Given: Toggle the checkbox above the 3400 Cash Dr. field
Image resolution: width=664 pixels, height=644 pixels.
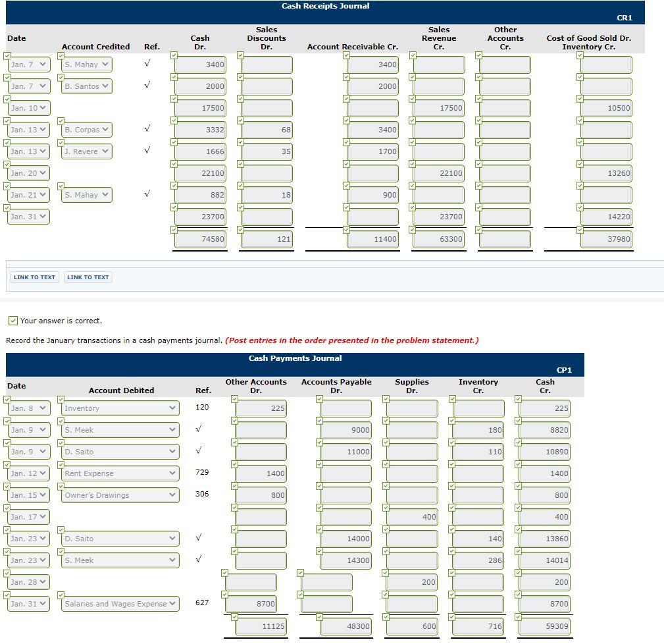Looking at the screenshot, I should (174, 55).
